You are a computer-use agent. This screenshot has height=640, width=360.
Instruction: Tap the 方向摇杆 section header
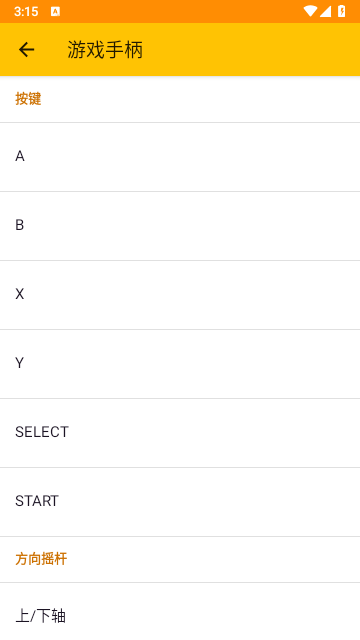click(x=41, y=559)
